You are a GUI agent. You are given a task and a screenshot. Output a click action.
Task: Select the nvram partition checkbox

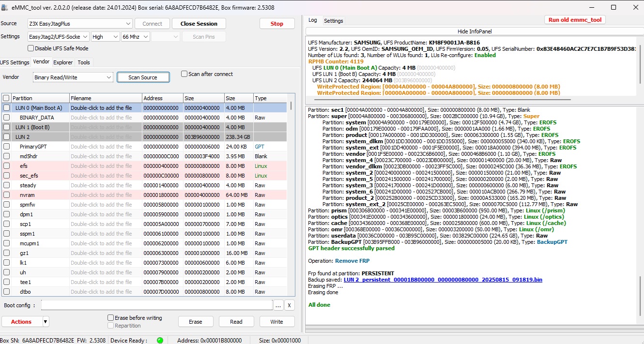pyautogui.click(x=7, y=195)
